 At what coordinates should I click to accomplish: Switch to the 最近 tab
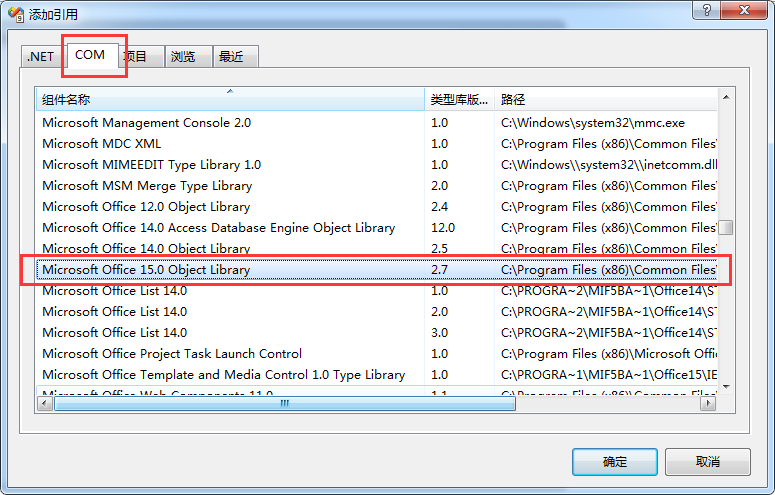(x=235, y=57)
